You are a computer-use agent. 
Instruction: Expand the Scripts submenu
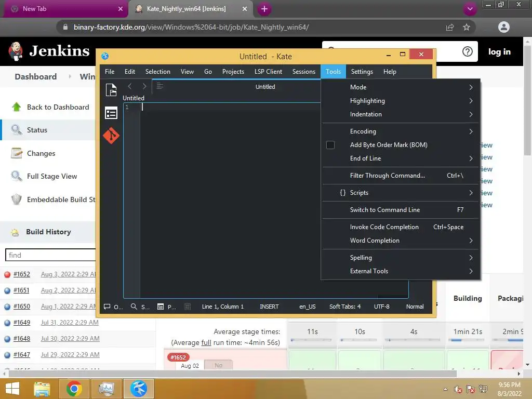point(401,193)
